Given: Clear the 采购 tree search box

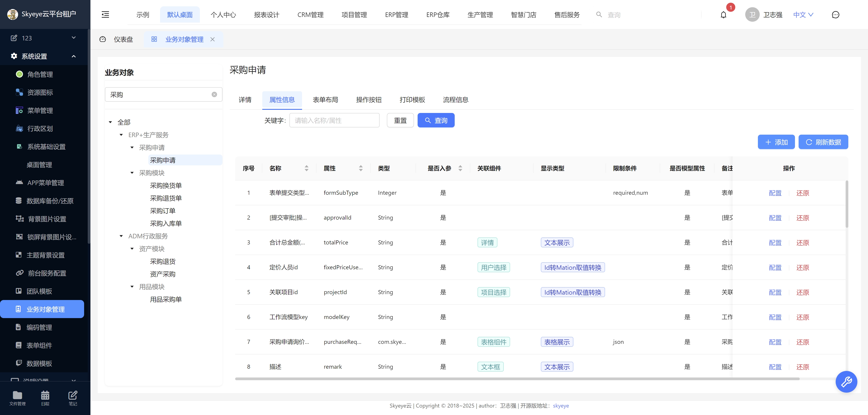Looking at the screenshot, I should pyautogui.click(x=215, y=95).
